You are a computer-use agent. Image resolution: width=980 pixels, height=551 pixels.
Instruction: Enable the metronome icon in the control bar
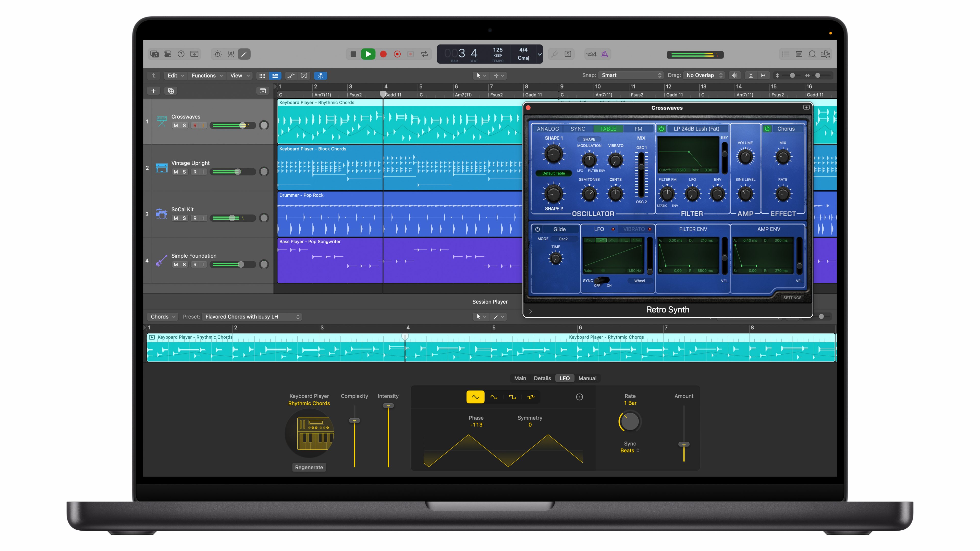[x=605, y=54]
